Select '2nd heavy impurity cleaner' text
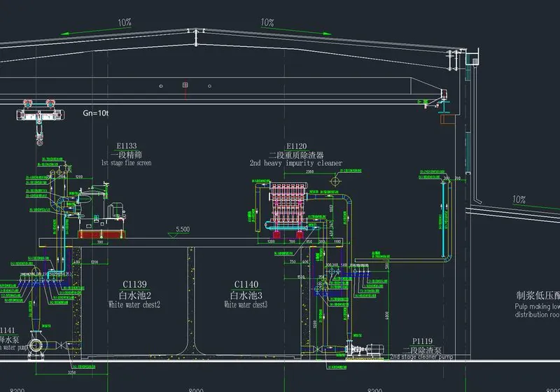Screen dimensions: 560x392 [295, 163]
